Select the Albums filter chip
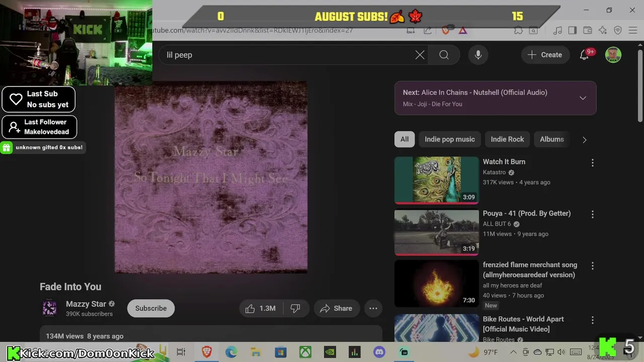This screenshot has height=362, width=644. pyautogui.click(x=552, y=139)
